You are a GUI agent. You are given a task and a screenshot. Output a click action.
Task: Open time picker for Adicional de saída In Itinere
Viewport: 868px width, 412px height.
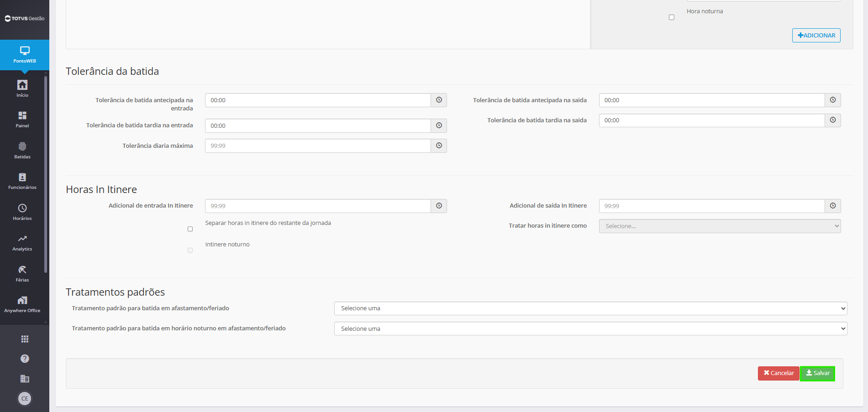click(x=833, y=206)
